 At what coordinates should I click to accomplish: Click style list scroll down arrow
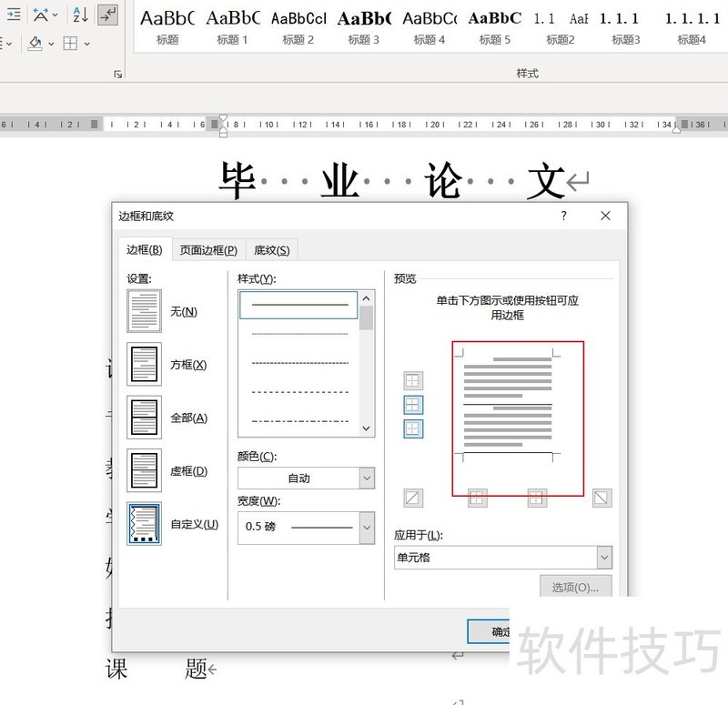click(x=367, y=428)
